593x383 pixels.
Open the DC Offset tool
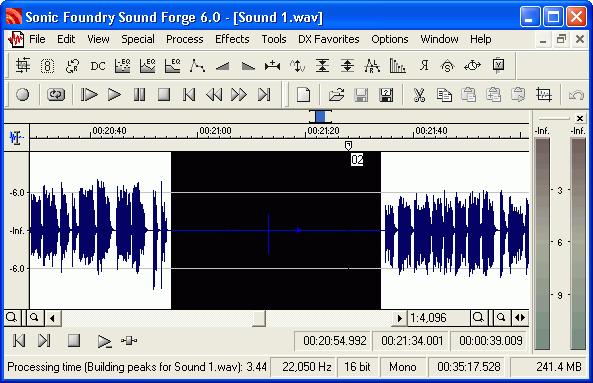point(98,66)
